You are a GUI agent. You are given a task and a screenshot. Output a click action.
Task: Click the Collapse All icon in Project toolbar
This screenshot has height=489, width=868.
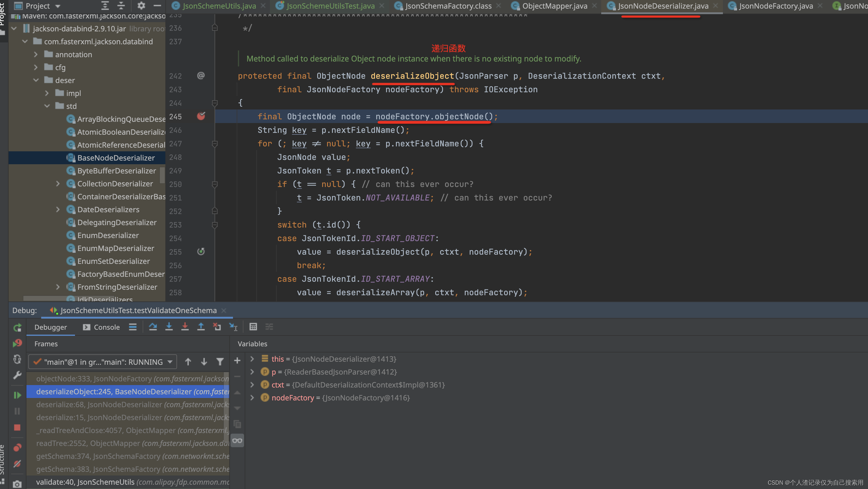click(121, 6)
